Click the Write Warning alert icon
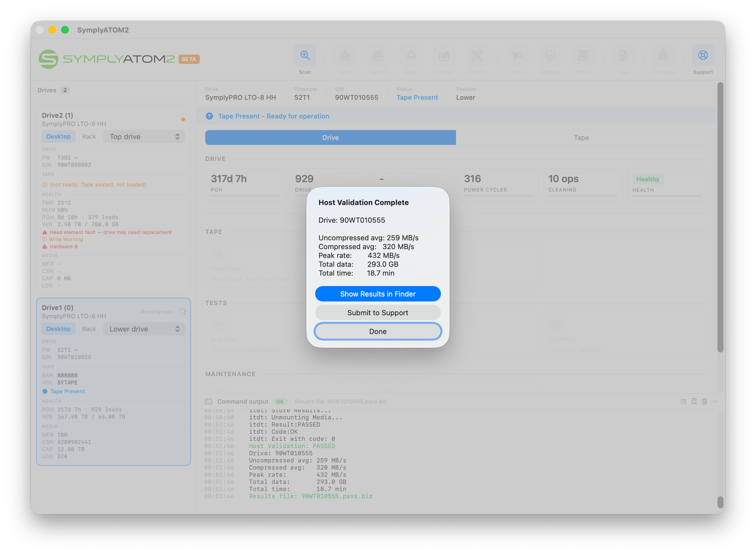Viewport: 756px width, 555px height. tap(44, 239)
